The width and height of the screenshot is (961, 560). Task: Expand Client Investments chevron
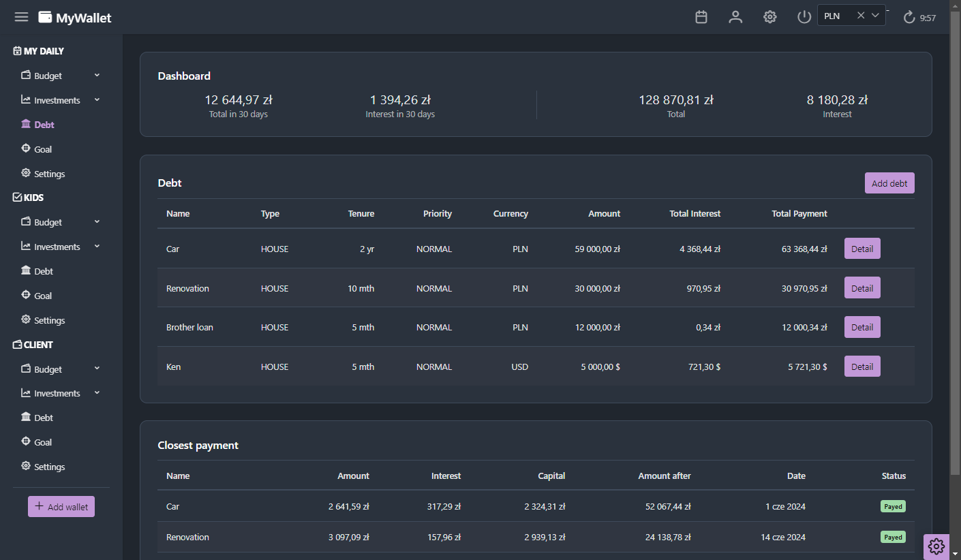pyautogui.click(x=97, y=392)
